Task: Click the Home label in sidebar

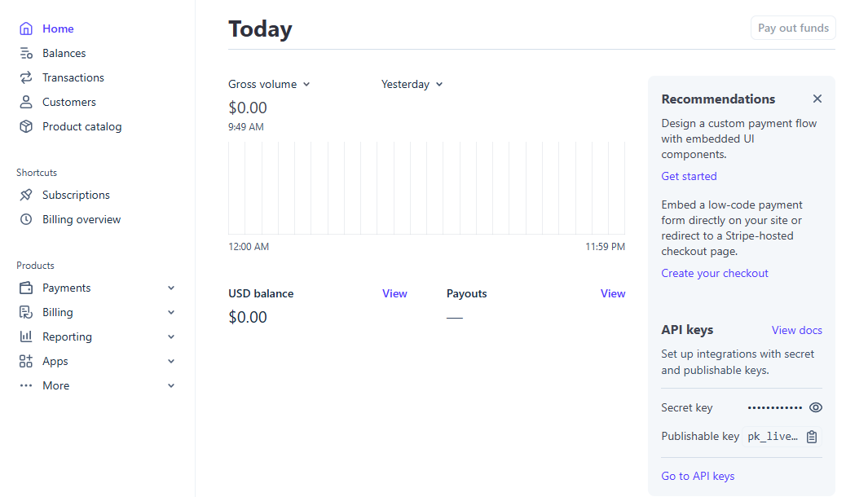Action: [x=58, y=29]
